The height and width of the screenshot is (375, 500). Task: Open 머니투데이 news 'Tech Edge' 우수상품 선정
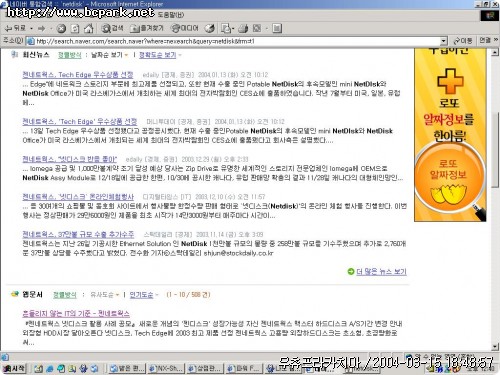pyautogui.click(x=80, y=121)
